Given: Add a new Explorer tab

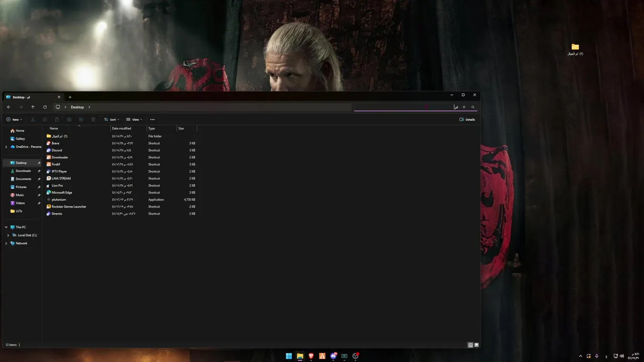Looking at the screenshot, I should pos(70,97).
